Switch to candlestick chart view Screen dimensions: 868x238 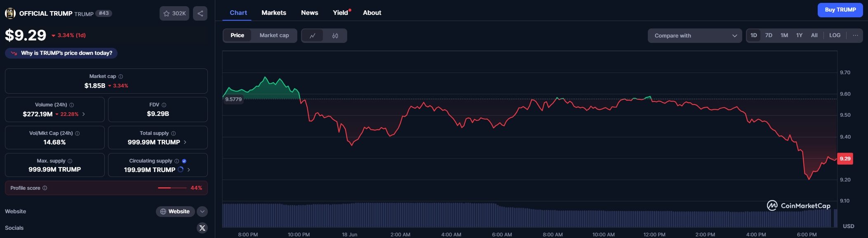tap(335, 35)
